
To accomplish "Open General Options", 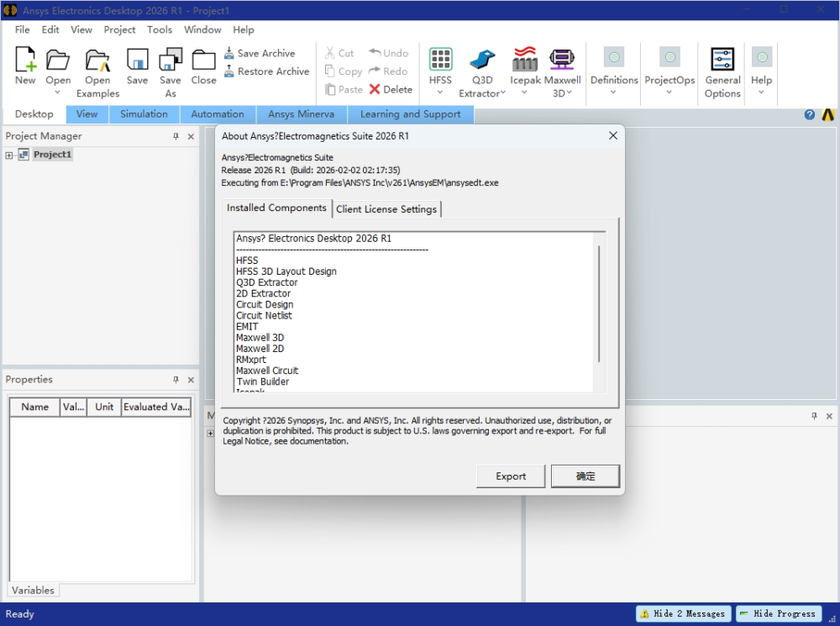I will (x=722, y=61).
